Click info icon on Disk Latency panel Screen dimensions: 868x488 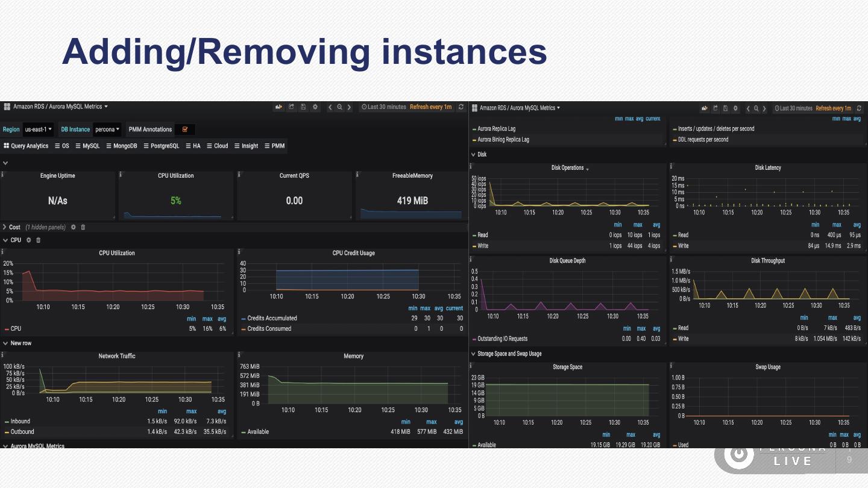(x=671, y=166)
